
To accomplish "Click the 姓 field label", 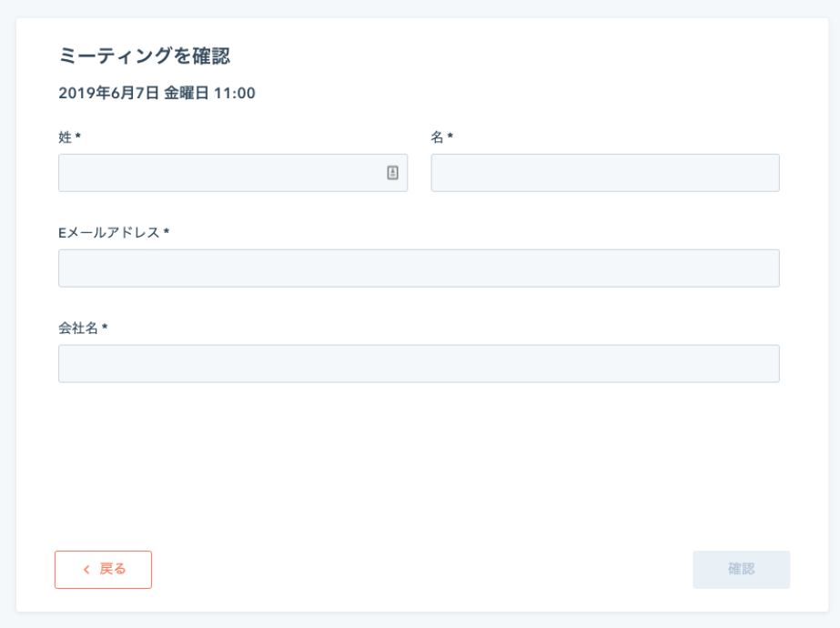I will (x=65, y=137).
